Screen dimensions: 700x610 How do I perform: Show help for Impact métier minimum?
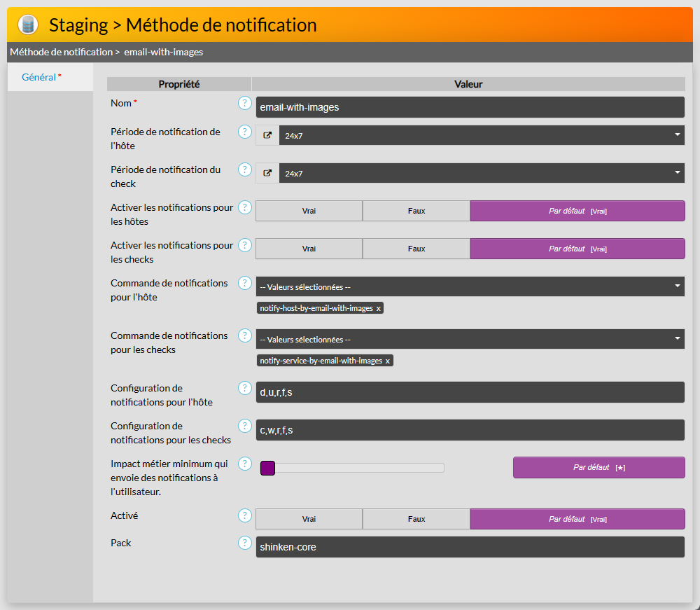coord(244,464)
